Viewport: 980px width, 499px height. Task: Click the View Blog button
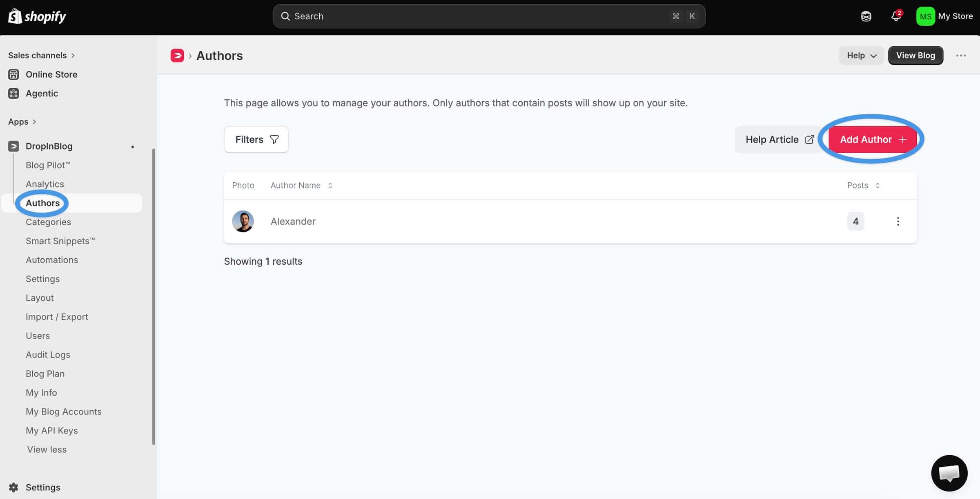[915, 56]
